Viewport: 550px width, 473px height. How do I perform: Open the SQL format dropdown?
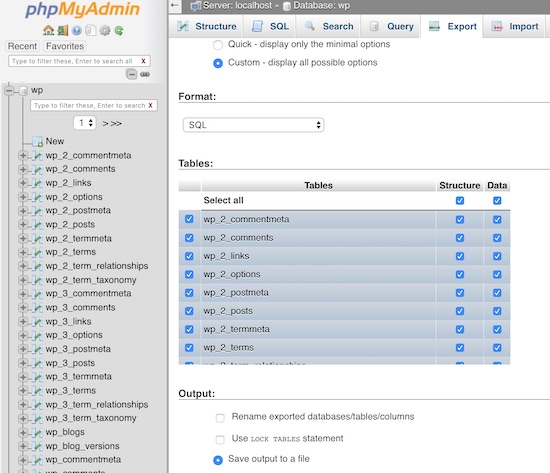click(x=253, y=125)
